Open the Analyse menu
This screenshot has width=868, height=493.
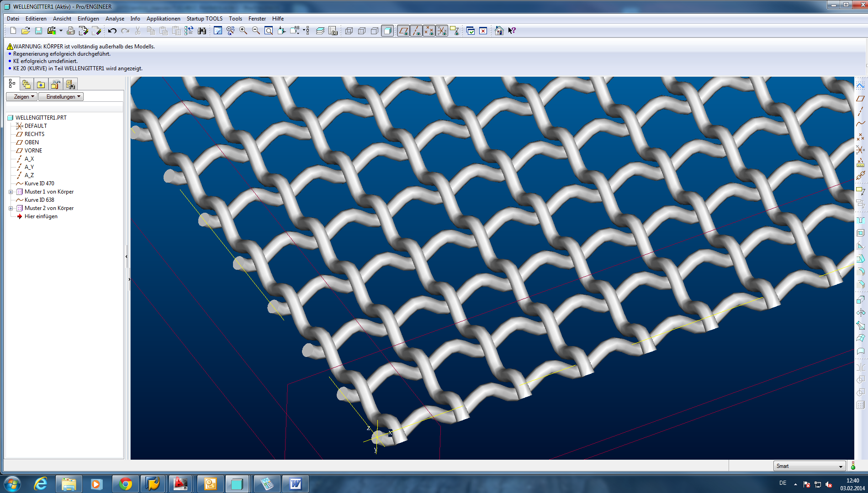[115, 19]
